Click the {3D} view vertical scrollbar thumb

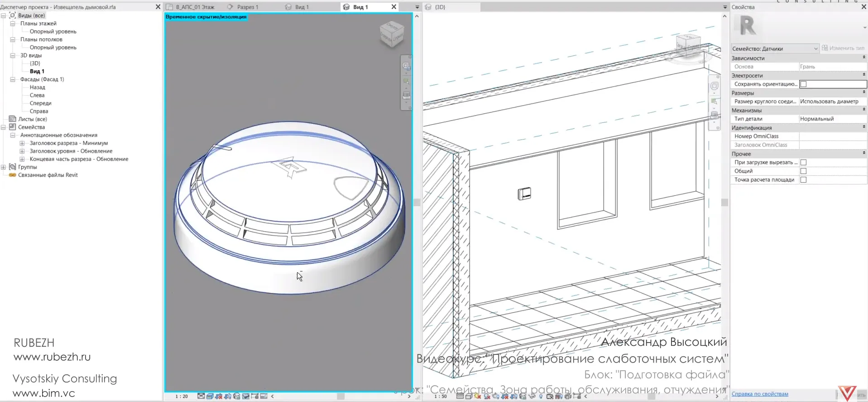724,202
